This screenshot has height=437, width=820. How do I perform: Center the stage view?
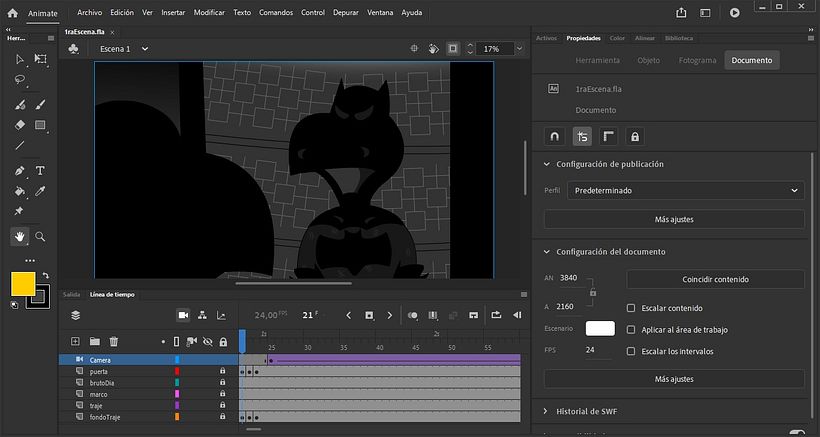414,49
